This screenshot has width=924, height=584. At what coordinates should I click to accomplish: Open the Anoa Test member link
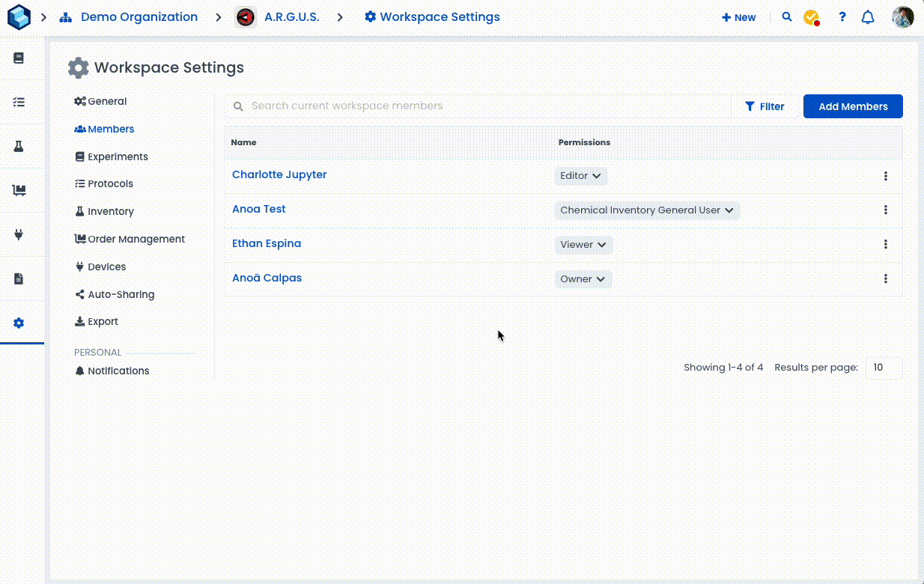pyautogui.click(x=259, y=210)
